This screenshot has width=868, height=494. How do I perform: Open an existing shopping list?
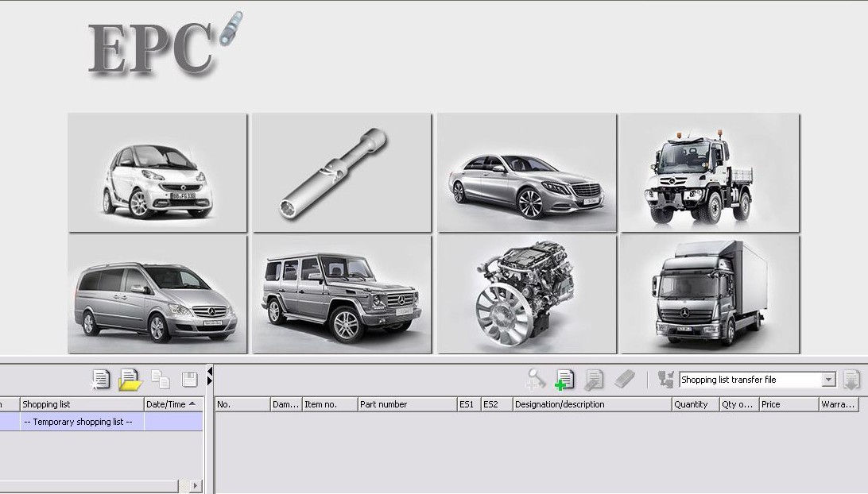pos(130,380)
